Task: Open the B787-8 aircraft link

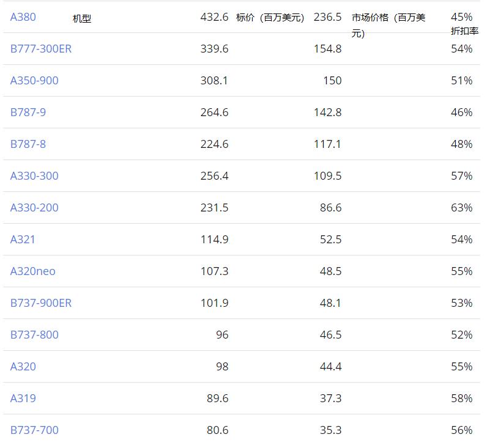Action: (28, 144)
